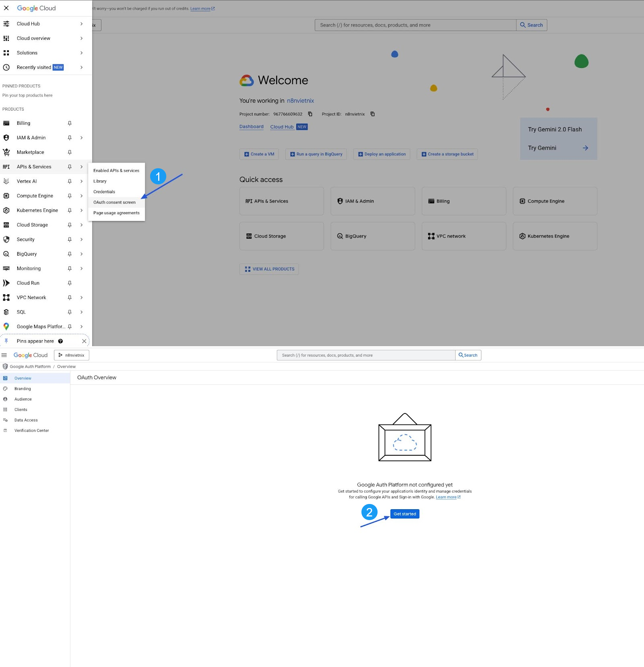This screenshot has height=667, width=644.
Task: Open the Cloud Hub link on Welcome page
Action: click(282, 127)
